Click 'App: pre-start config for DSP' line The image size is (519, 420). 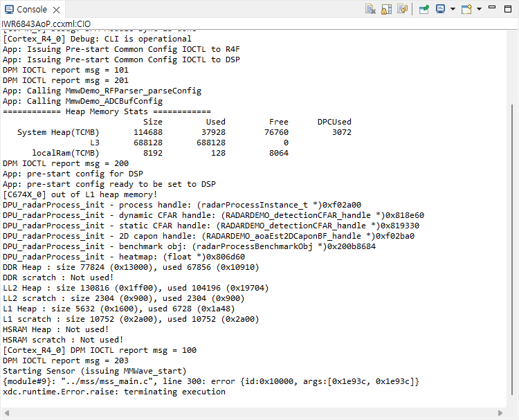pos(73,174)
